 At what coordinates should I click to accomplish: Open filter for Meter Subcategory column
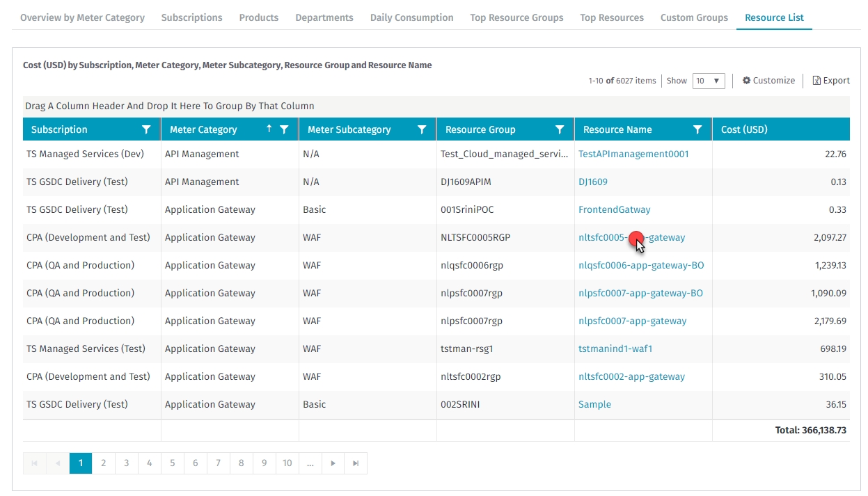422,129
